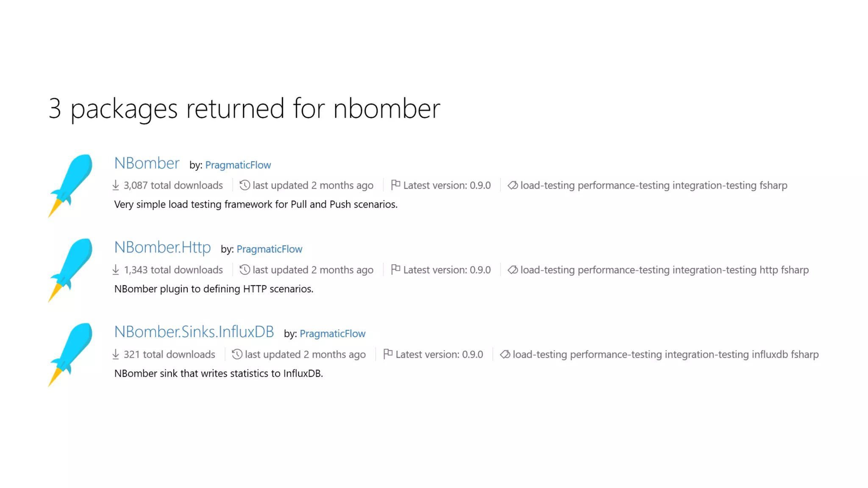Open the NBomber.Http package link
The width and height of the screenshot is (868, 488).
coord(162,248)
